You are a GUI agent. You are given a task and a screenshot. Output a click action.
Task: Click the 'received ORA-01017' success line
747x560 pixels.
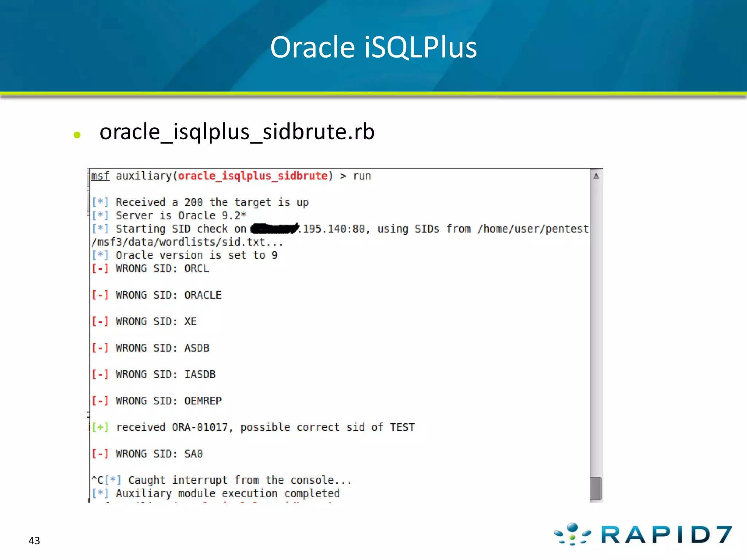[x=253, y=427]
